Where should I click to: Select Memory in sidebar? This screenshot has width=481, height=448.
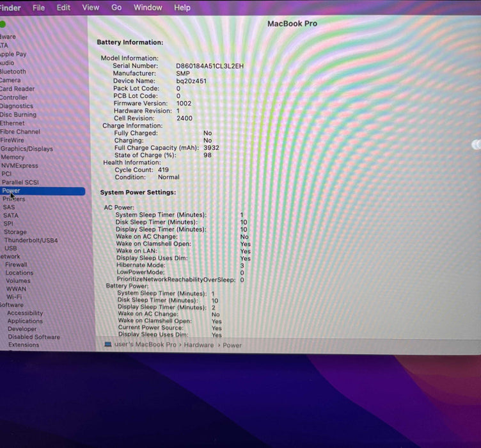[x=13, y=157]
